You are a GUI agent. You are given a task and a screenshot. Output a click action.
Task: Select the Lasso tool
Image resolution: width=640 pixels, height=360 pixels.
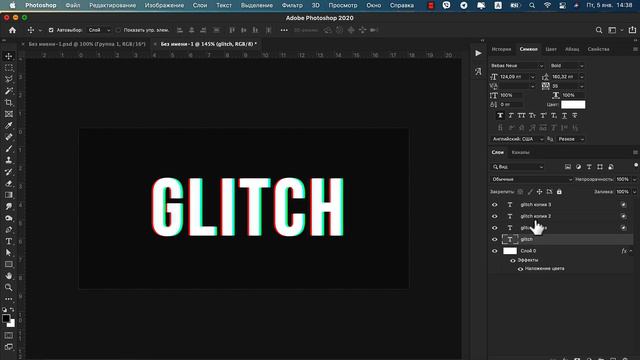(x=9, y=79)
